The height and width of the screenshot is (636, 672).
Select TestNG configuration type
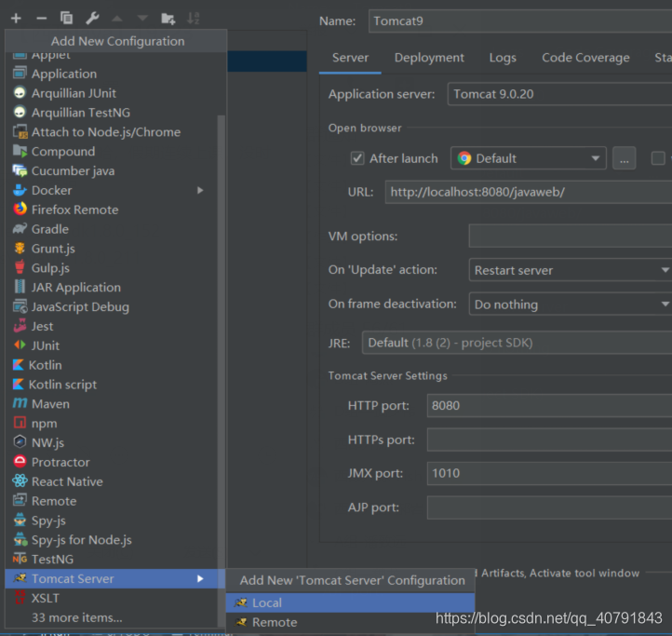[x=114, y=560]
